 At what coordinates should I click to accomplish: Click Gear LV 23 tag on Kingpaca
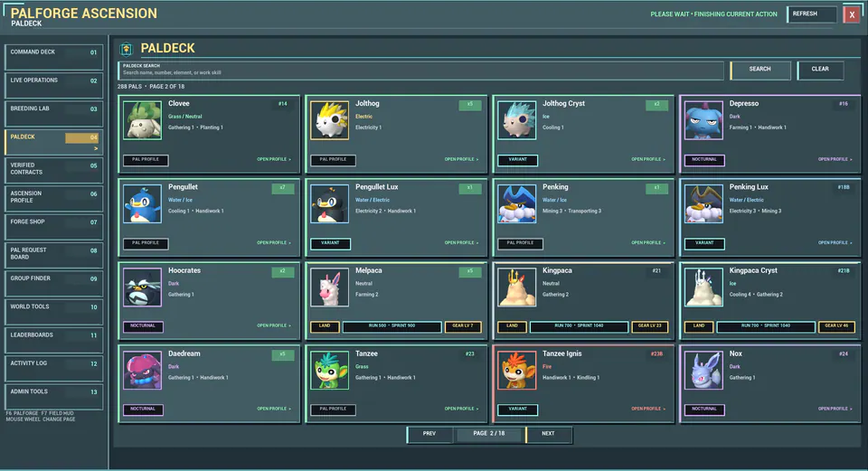pyautogui.click(x=650, y=326)
